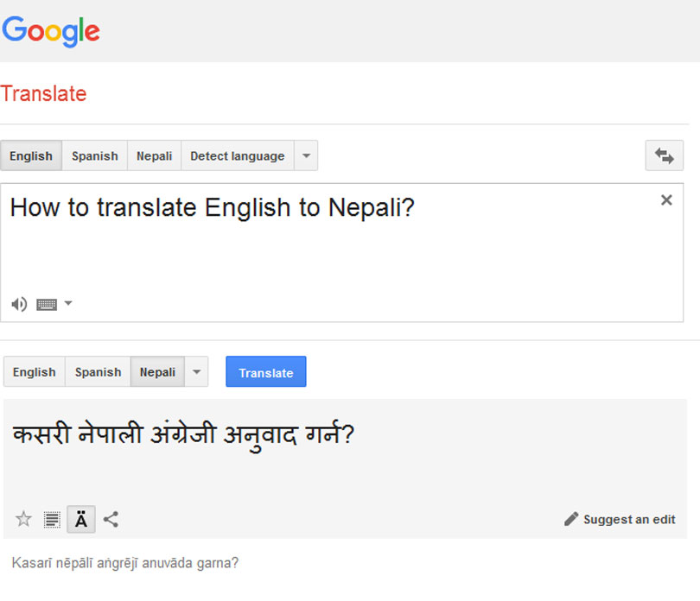Expand source language dropdown arrow
700x601 pixels.
(306, 156)
